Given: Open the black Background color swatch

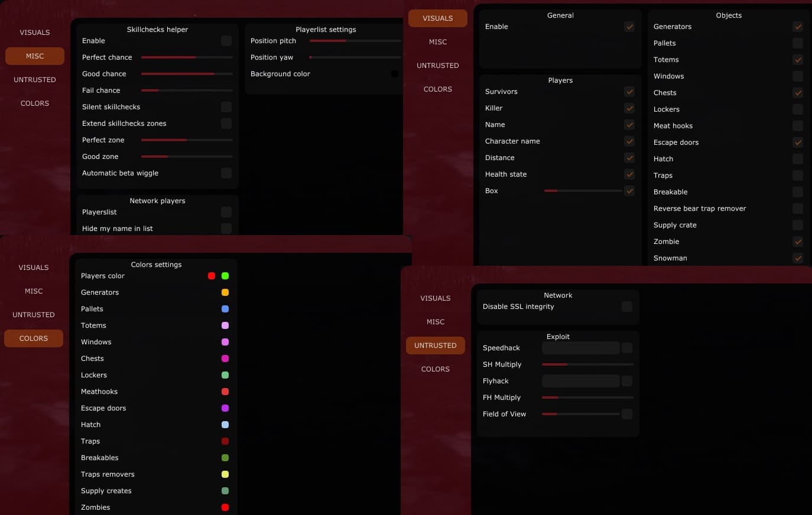Looking at the screenshot, I should [394, 74].
